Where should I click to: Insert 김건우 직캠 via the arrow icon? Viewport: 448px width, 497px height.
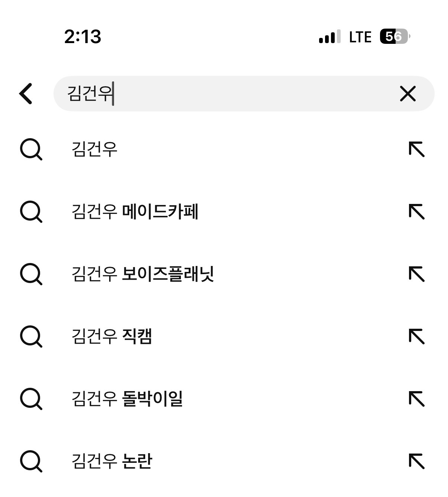coord(416,337)
